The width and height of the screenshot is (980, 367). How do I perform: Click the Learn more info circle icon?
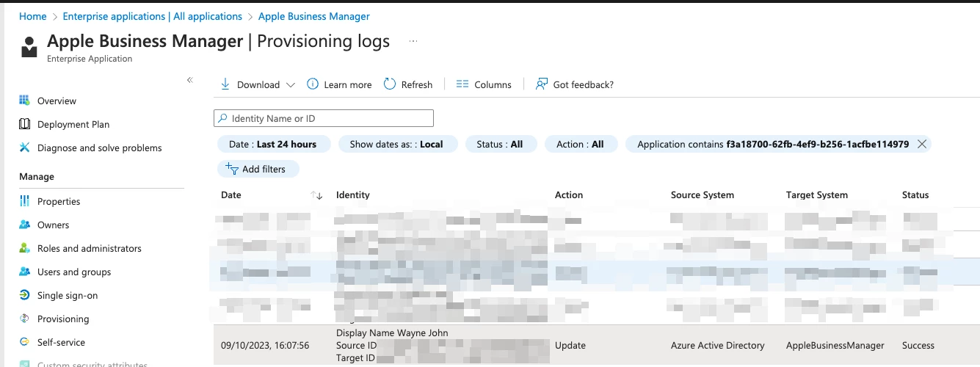pos(312,84)
